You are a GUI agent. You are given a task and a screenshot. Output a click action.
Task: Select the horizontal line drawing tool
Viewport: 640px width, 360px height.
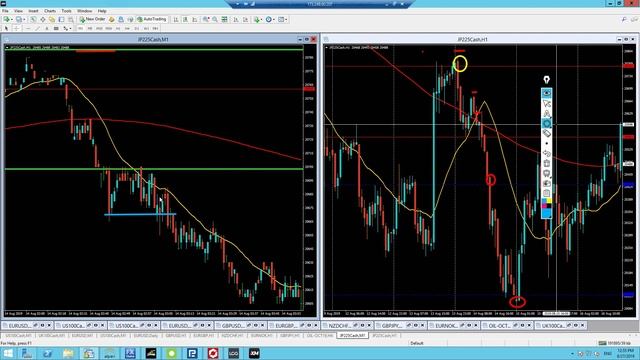tap(28, 29)
